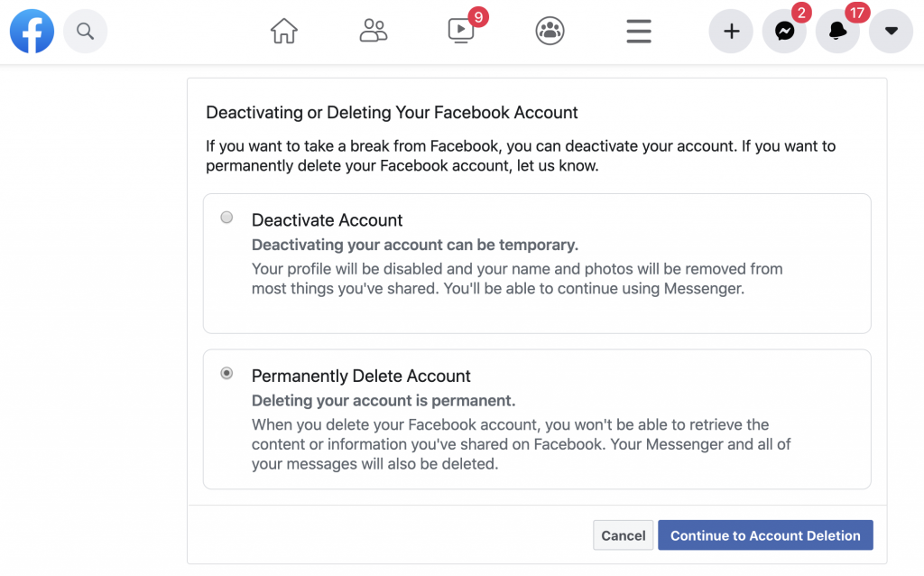This screenshot has height=576, width=924.
Task: Open the notifications bell icon
Action: point(837,32)
